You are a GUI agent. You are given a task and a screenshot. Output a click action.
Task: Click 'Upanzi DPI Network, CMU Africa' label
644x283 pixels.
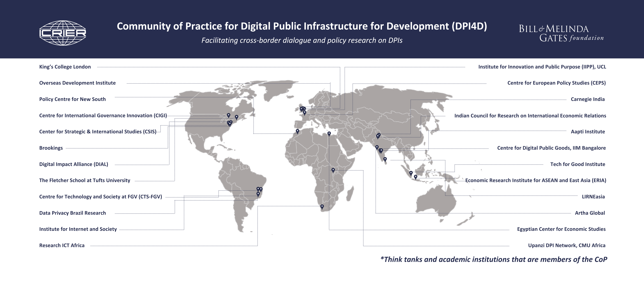pyautogui.click(x=567, y=245)
